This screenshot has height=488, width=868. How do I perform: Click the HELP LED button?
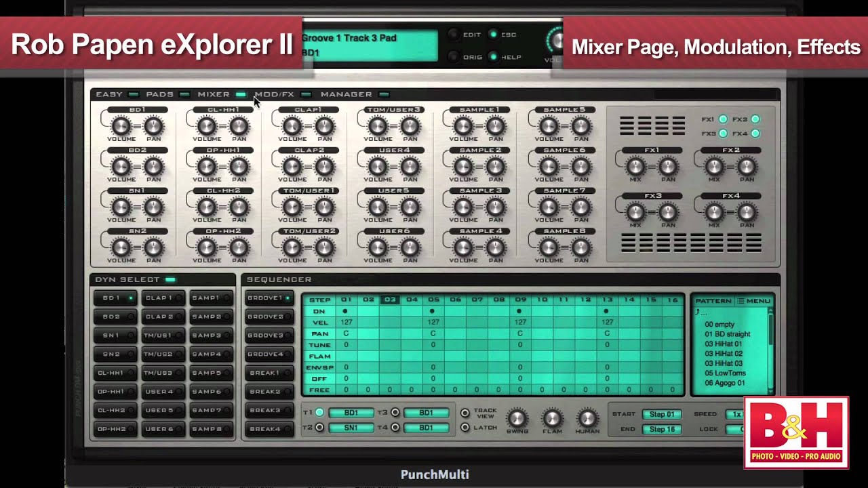click(x=493, y=57)
